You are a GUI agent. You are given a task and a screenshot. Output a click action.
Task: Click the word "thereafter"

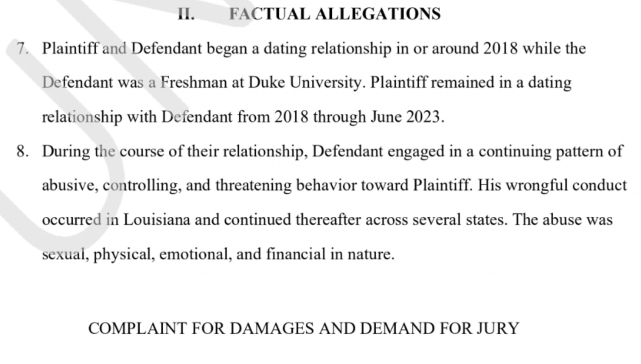click(328, 220)
